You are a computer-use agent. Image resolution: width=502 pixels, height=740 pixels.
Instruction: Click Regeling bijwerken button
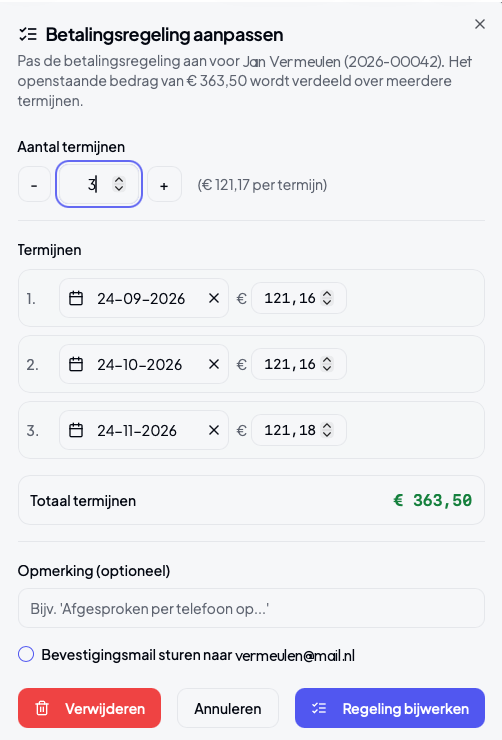point(390,708)
